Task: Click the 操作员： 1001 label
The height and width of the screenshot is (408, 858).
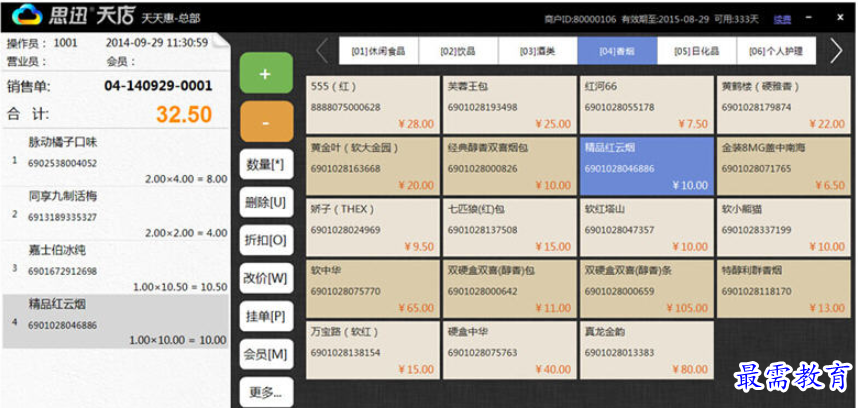Action: (x=42, y=43)
